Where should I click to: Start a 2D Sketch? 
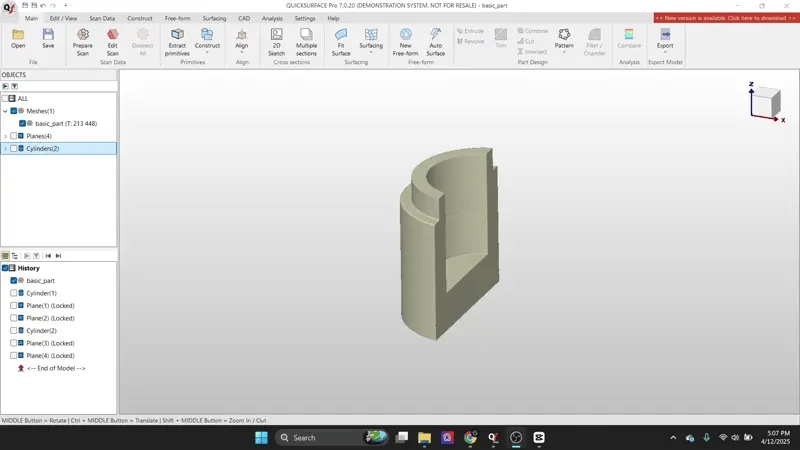[277, 40]
